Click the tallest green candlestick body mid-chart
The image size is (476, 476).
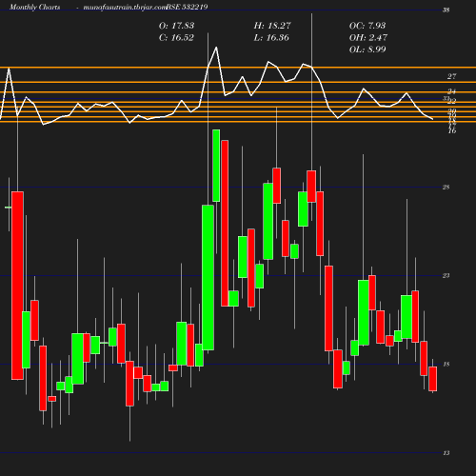[208, 278]
